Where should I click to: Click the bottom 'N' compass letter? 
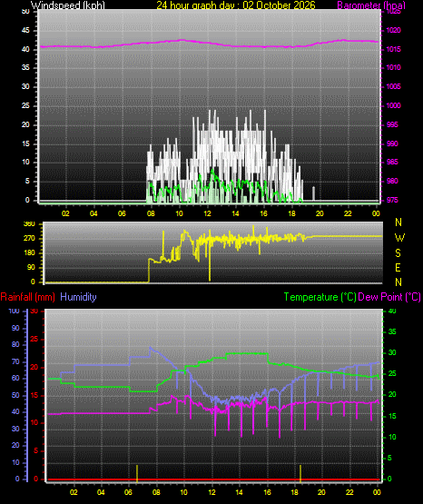(398, 282)
